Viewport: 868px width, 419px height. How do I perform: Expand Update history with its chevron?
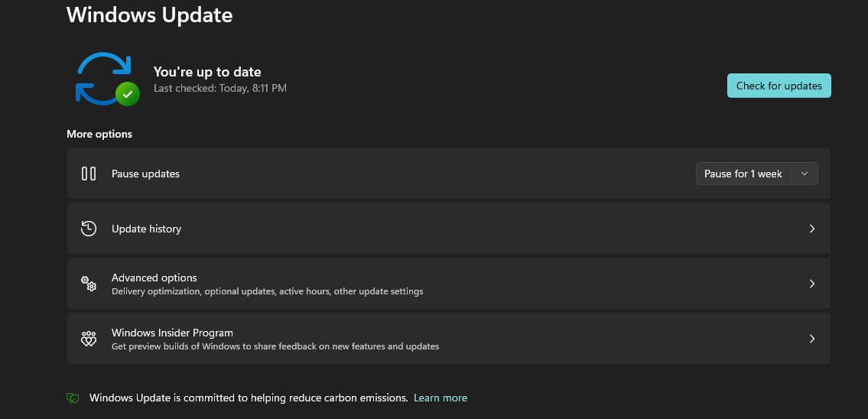coord(811,229)
